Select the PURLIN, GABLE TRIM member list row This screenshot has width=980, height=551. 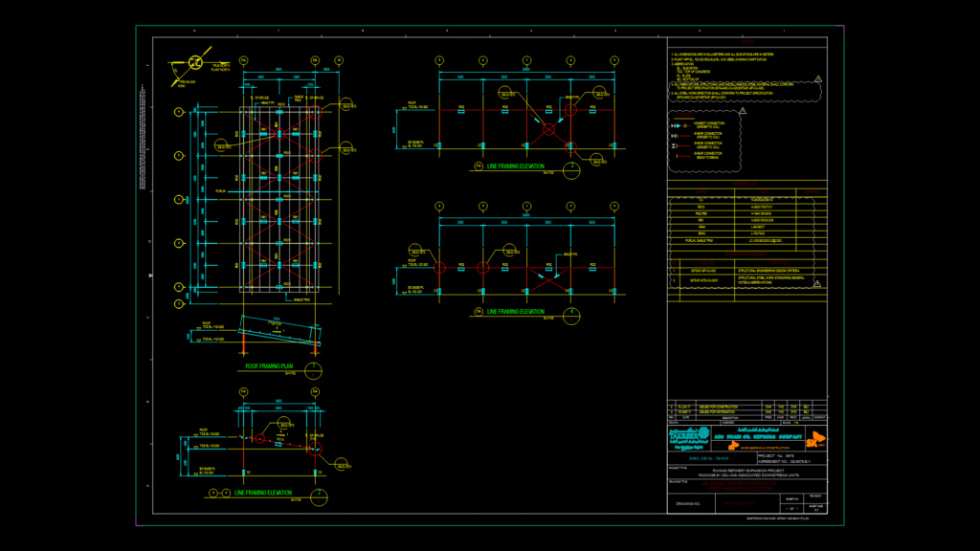click(746, 240)
